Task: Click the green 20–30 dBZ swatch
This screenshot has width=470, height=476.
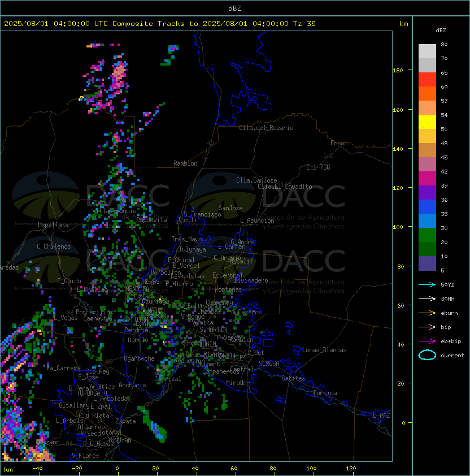Action: click(x=427, y=235)
